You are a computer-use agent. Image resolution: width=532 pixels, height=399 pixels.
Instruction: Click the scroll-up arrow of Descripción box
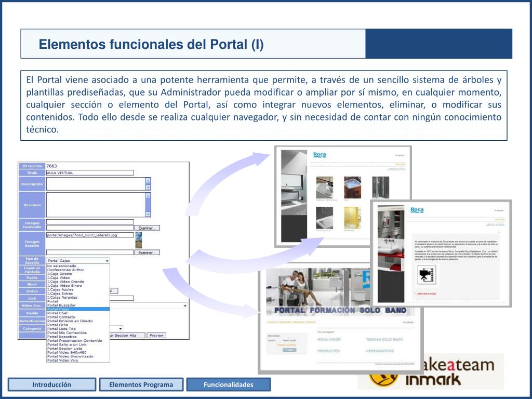coord(148,180)
